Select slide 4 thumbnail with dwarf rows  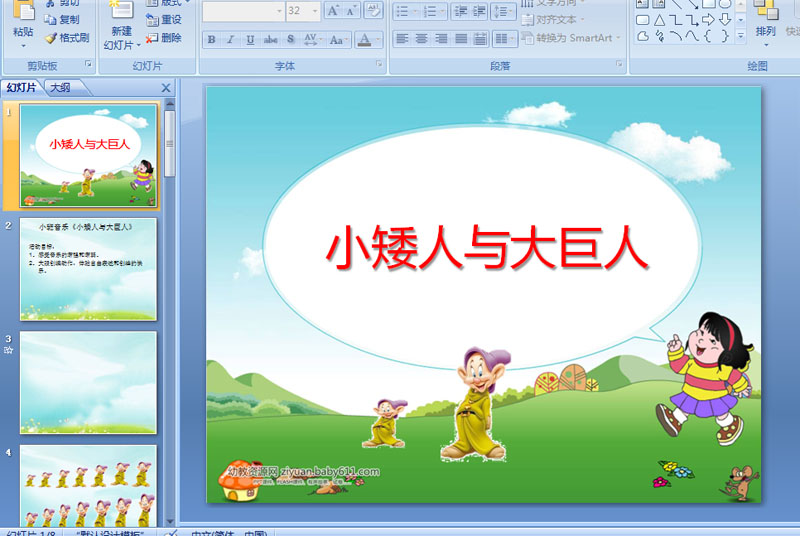(88, 486)
